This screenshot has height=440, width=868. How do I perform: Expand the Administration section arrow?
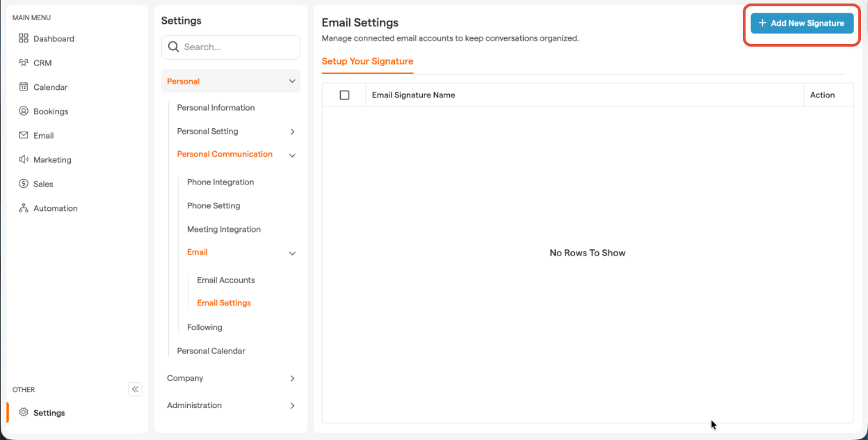292,406
